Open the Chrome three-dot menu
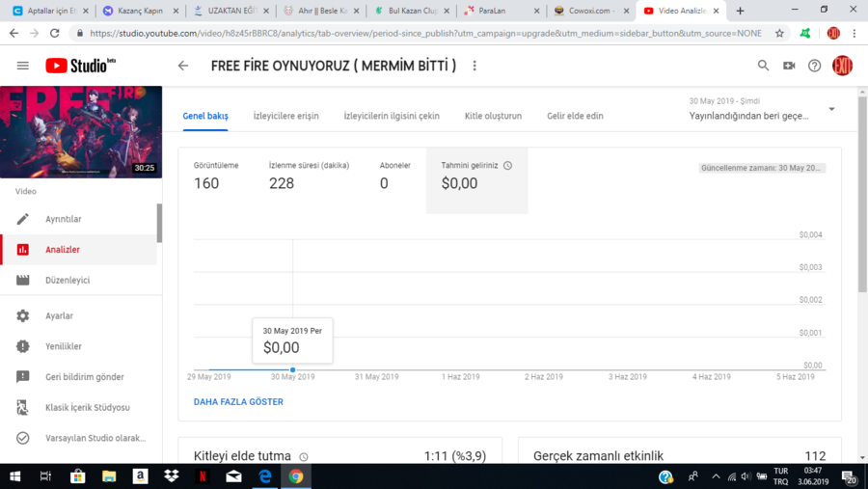The width and height of the screenshot is (868, 489). click(854, 33)
